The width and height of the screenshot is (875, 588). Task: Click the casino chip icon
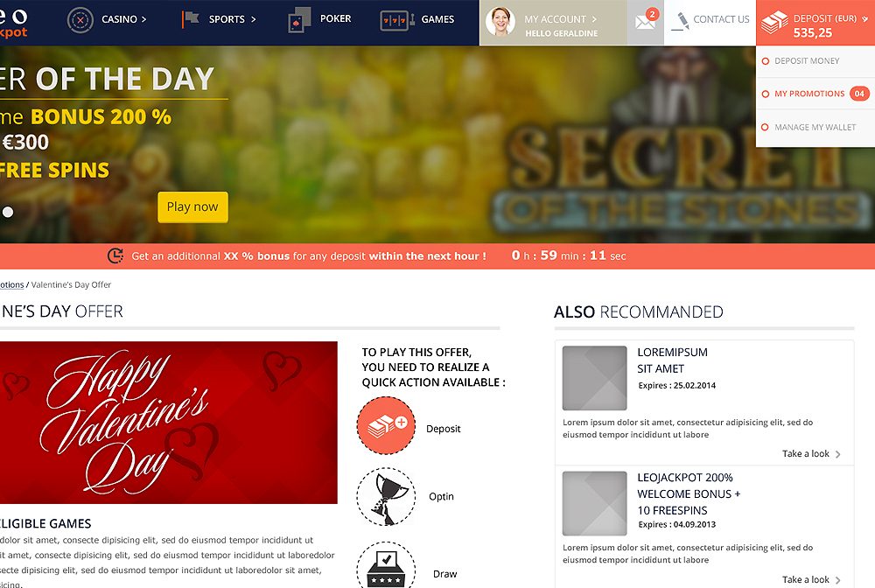pyautogui.click(x=80, y=20)
